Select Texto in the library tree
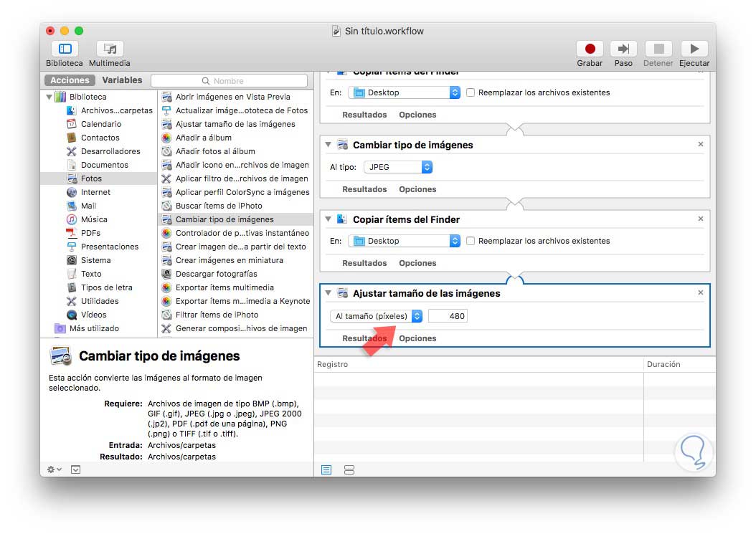Screen dimensions: 756x534 [91, 275]
